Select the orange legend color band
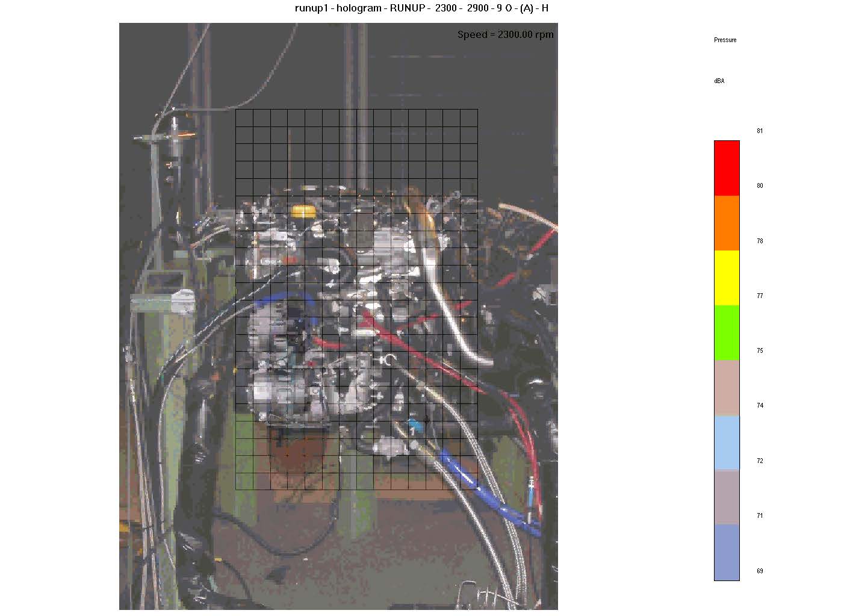The width and height of the screenshot is (844, 616). click(726, 223)
